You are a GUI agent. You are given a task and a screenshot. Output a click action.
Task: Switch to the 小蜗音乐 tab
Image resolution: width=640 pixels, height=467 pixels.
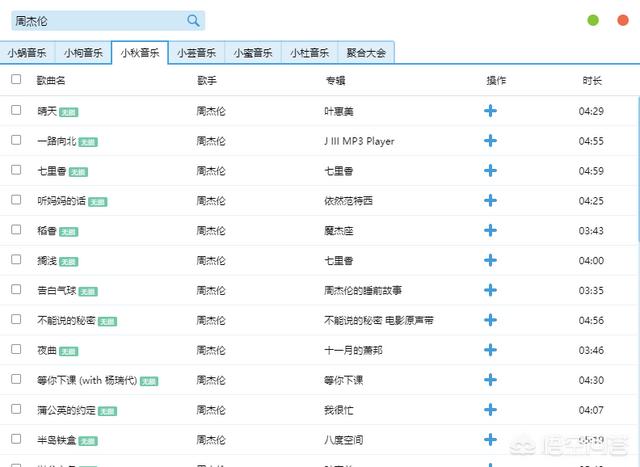28,53
